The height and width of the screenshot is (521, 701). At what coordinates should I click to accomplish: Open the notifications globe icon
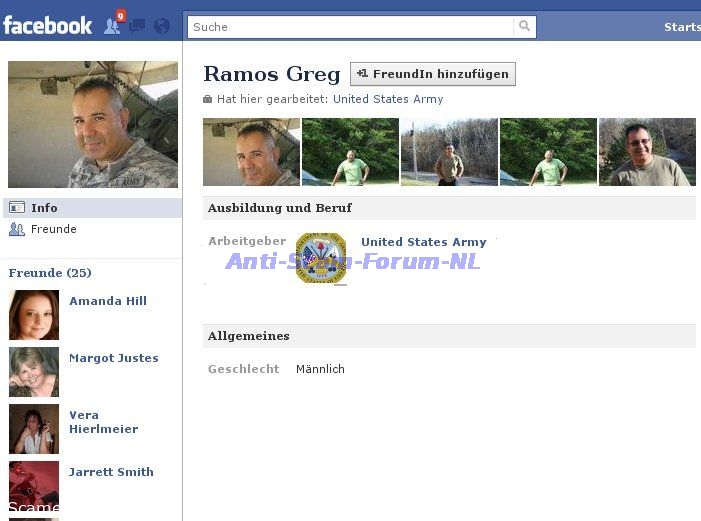[x=162, y=26]
